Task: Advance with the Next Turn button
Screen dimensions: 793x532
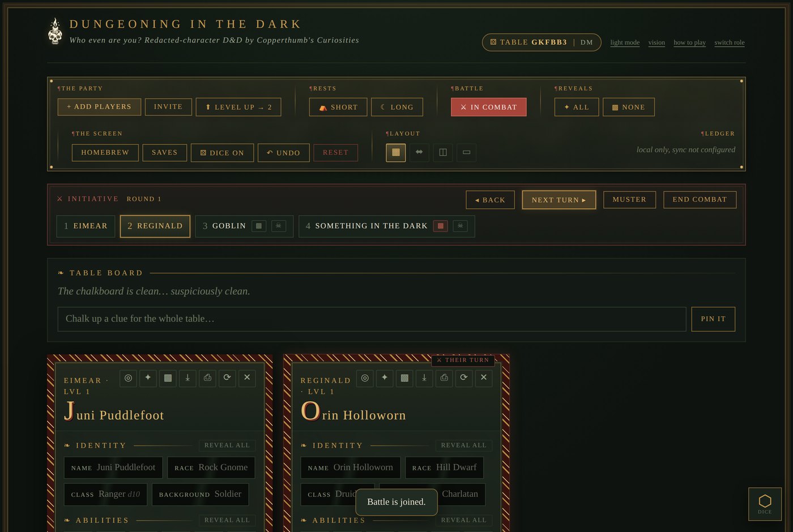Action: (x=559, y=200)
